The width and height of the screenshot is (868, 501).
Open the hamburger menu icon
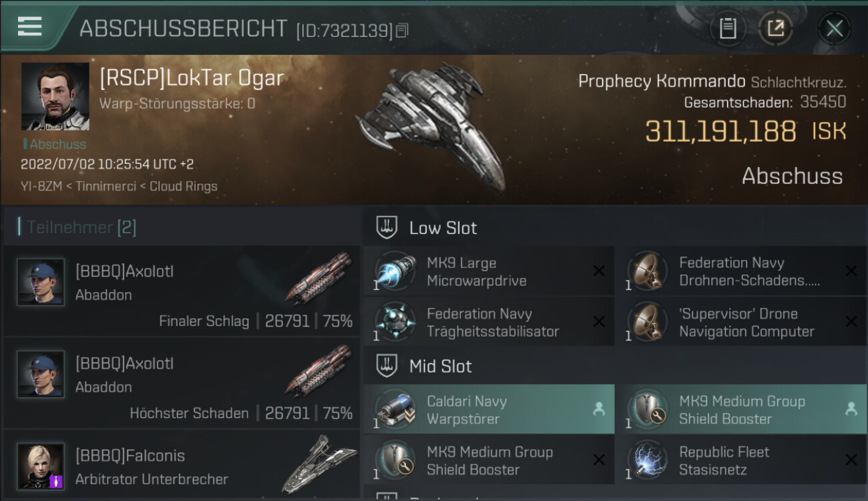(x=29, y=27)
